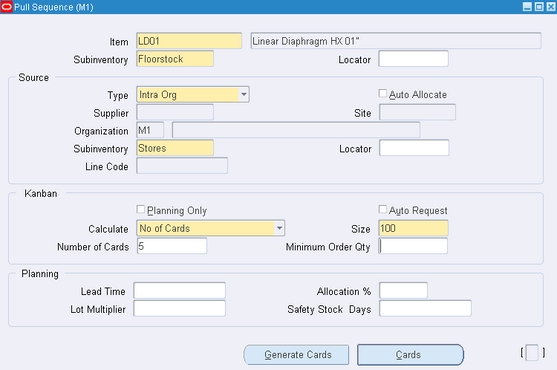Select the Item field containing LD01

[x=189, y=41]
